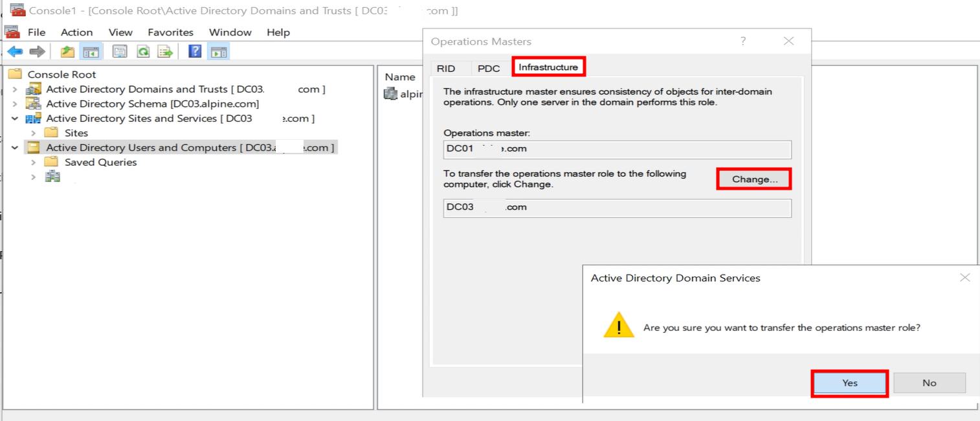
Task: Open the Window menu
Action: [230, 32]
